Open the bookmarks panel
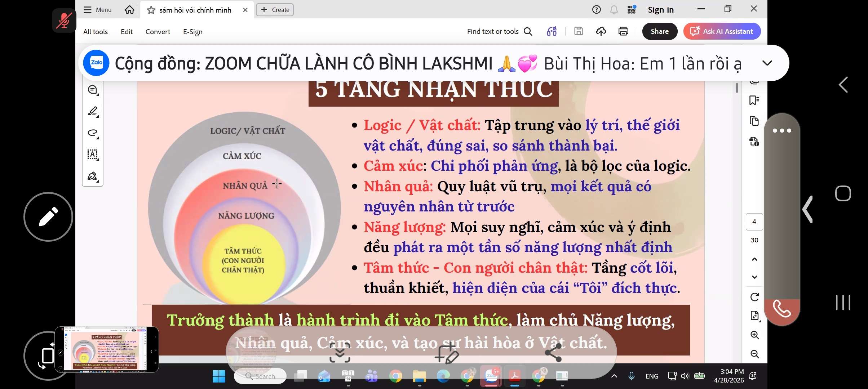This screenshot has width=868, height=389. coord(754,100)
